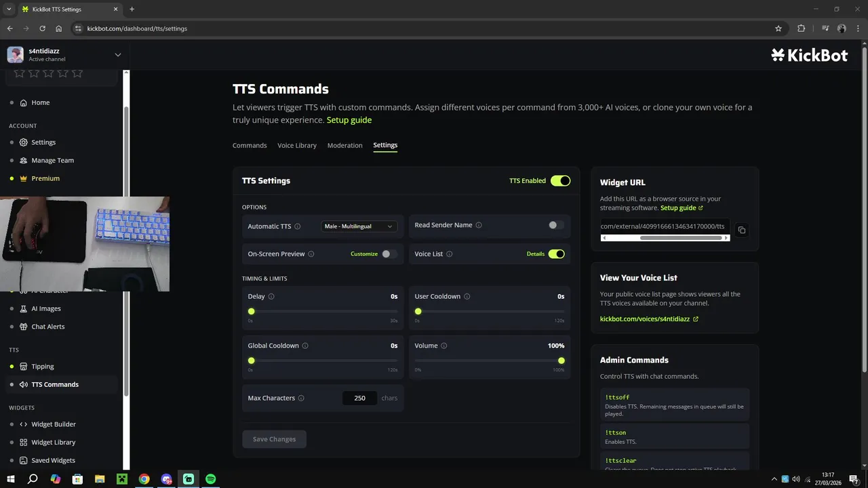The image size is (868, 488).
Task: Open the Microsoft Store taskbar icon
Action: 77,479
